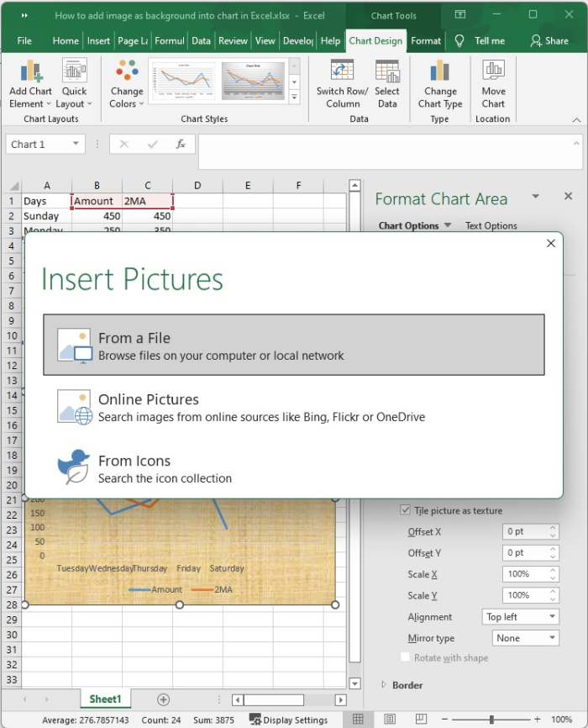Switch to the Data tab
Image resolution: width=588 pixels, height=728 pixels.
tap(201, 41)
